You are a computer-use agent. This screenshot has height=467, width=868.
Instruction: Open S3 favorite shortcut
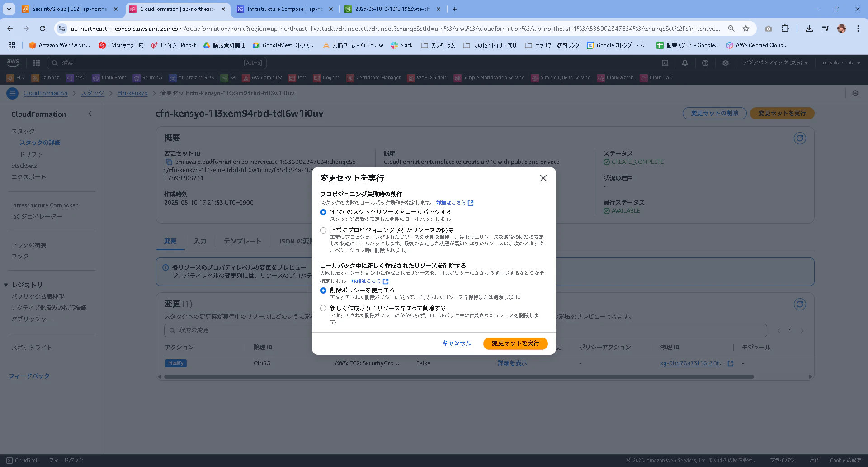pos(228,78)
